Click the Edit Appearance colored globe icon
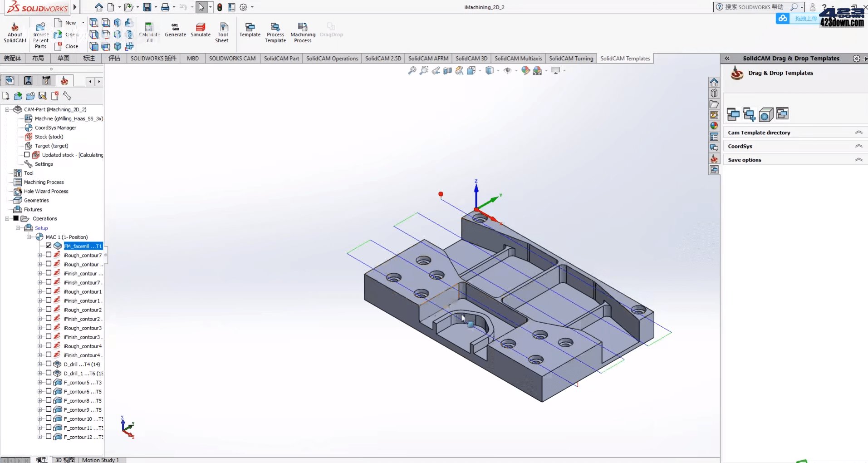868x463 pixels. coord(525,71)
